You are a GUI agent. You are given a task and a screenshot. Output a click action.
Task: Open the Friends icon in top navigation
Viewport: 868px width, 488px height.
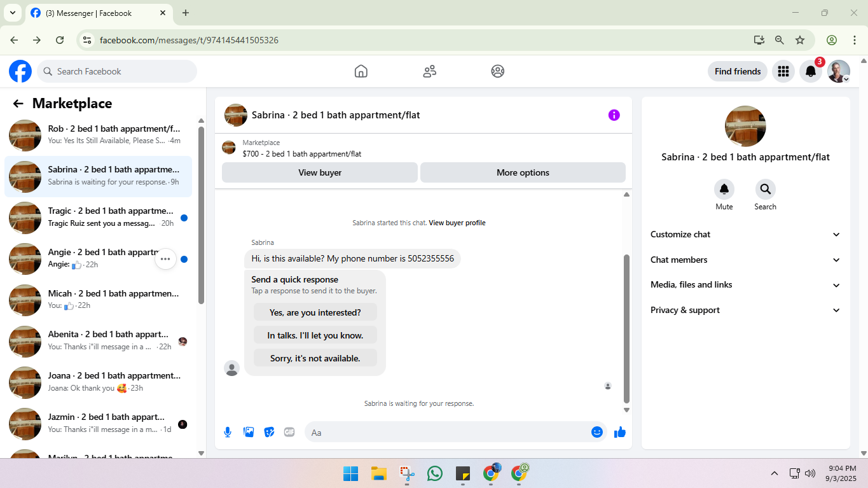(x=430, y=71)
